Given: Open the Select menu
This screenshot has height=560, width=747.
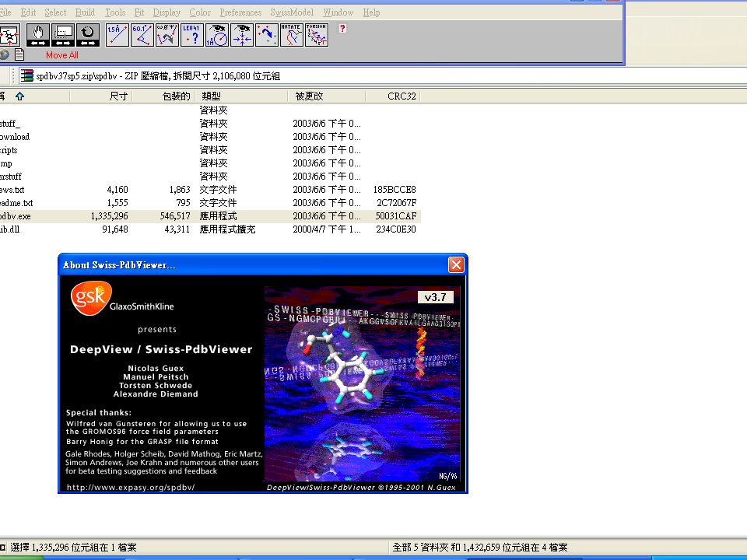Looking at the screenshot, I should point(55,12).
